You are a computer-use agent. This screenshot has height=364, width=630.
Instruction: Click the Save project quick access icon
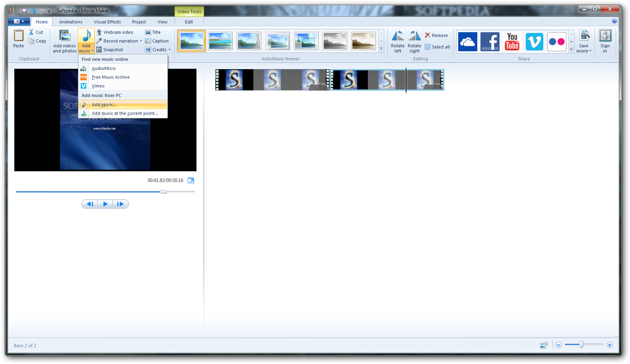click(x=24, y=11)
